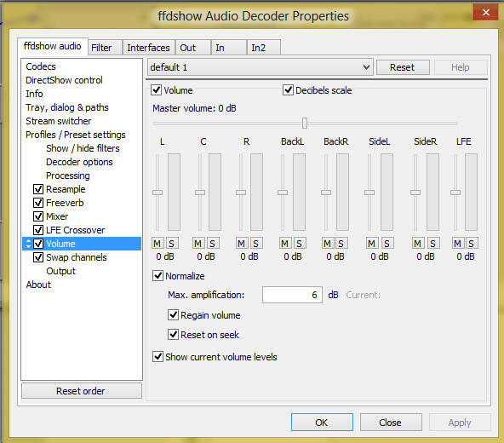Disable the Normalize checkbox
This screenshot has width=504, height=443.
[x=157, y=276]
